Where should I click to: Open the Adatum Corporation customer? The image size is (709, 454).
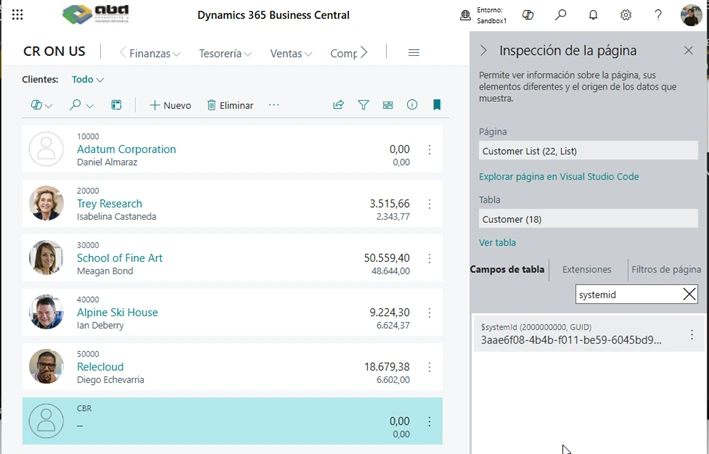pos(126,149)
